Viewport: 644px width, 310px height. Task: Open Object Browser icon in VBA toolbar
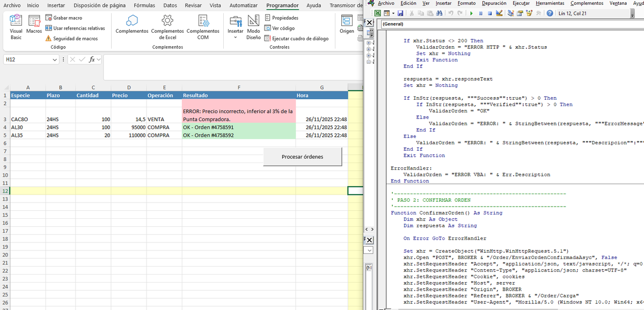coord(529,13)
